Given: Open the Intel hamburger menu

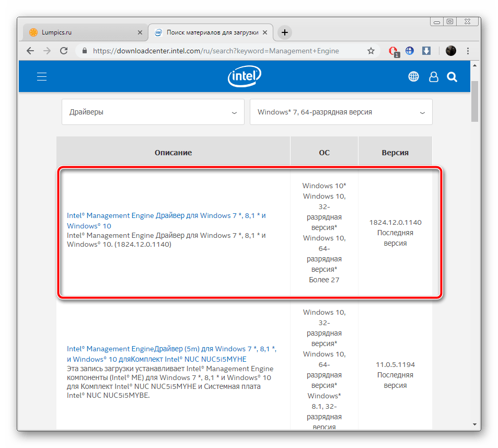Looking at the screenshot, I should click(42, 77).
